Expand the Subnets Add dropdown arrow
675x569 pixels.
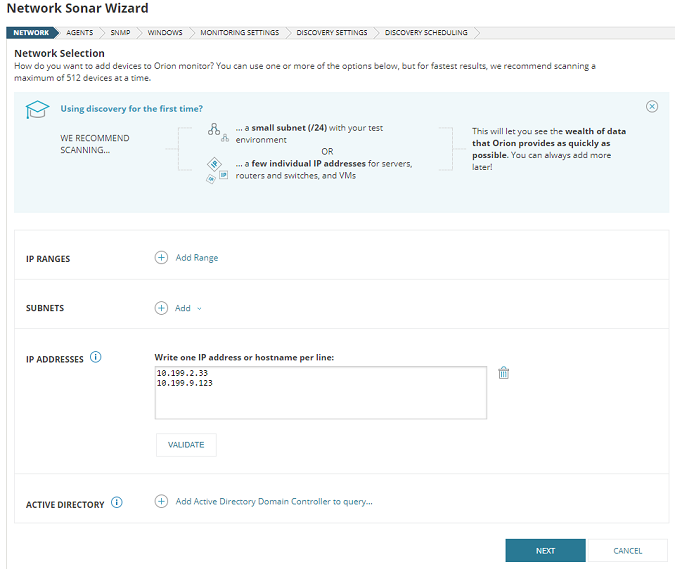[199, 309]
